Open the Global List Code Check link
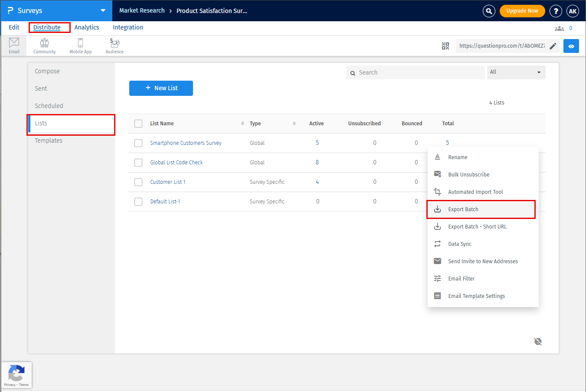The image size is (586, 392). coord(176,163)
